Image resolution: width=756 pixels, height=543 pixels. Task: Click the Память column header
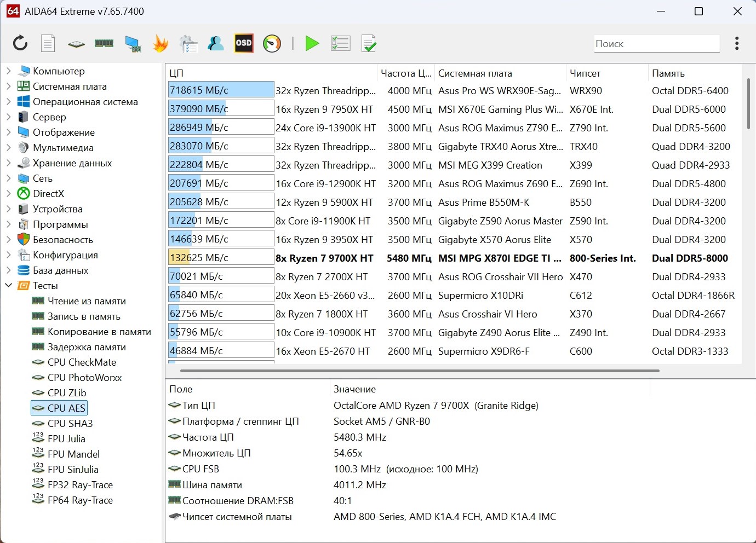tap(668, 73)
